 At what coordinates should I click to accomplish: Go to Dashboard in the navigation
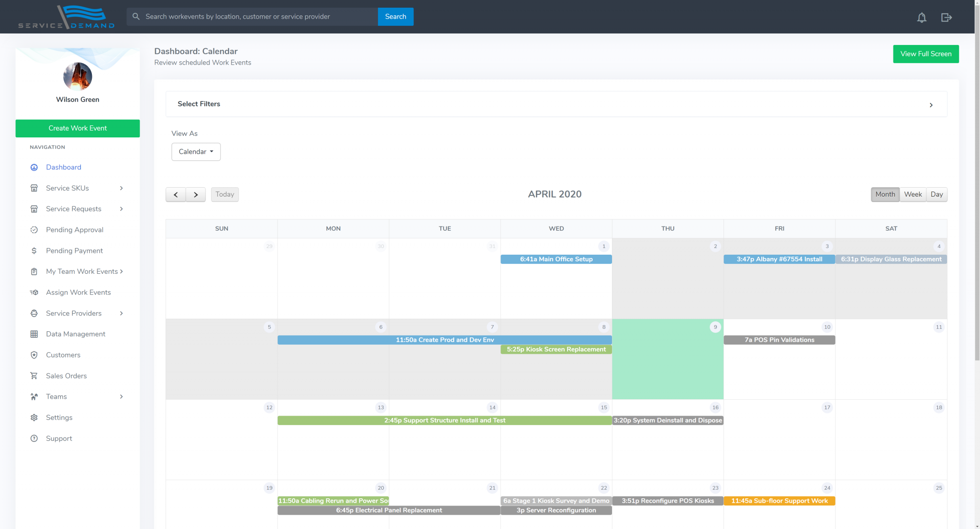point(64,167)
